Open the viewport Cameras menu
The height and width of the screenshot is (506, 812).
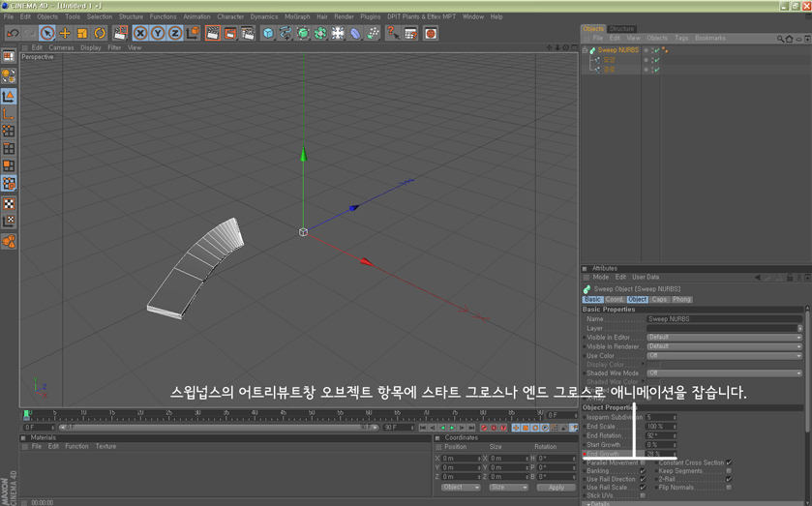(62, 47)
